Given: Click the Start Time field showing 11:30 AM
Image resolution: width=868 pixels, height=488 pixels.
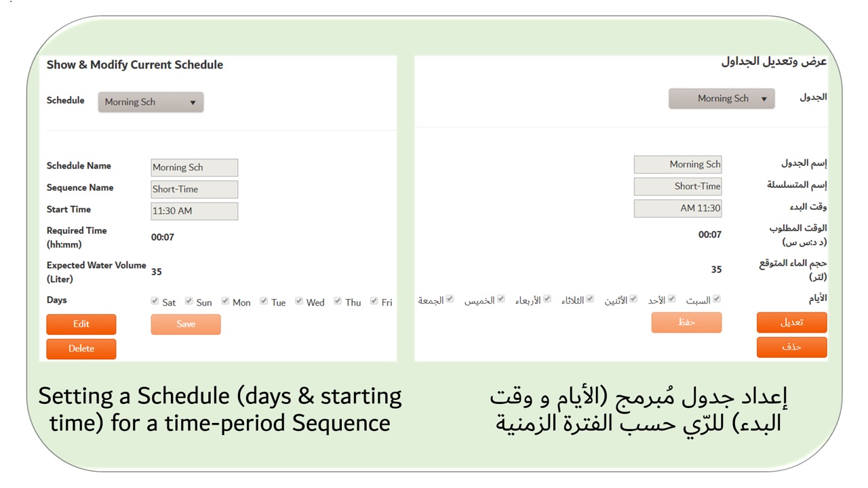Looking at the screenshot, I should pos(194,211).
